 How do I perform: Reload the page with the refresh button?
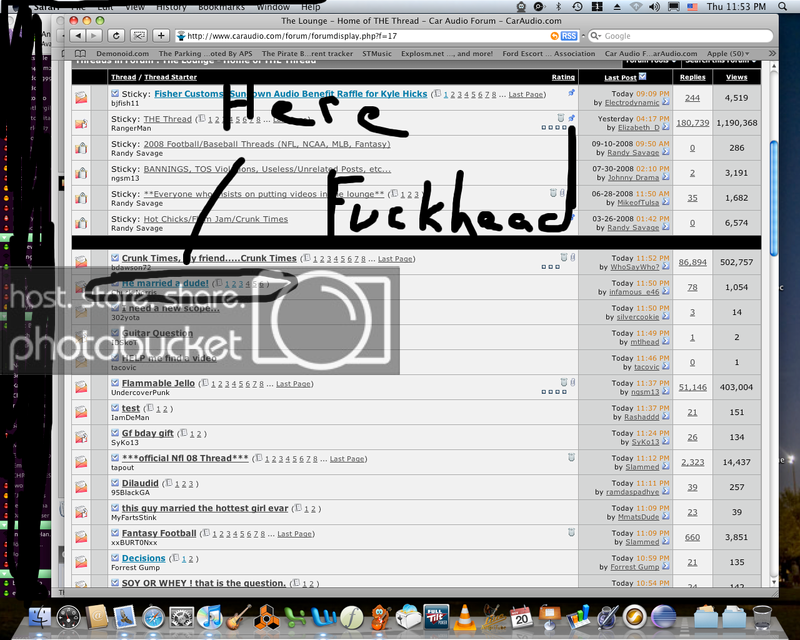116,36
